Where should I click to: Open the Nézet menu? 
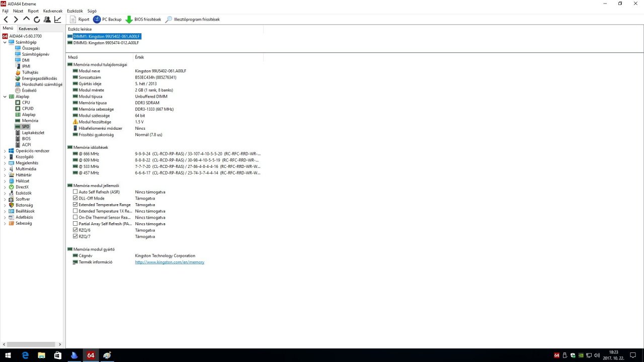[x=18, y=11]
